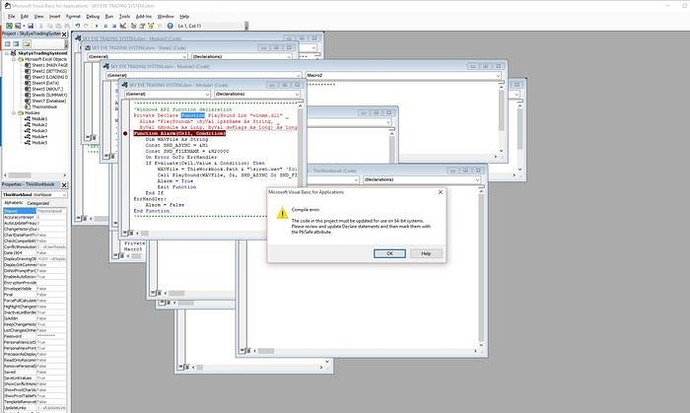Select Sheet2 (SETTINGS) in project tree
The width and height of the screenshot is (690, 413).
pyautogui.click(x=46, y=71)
